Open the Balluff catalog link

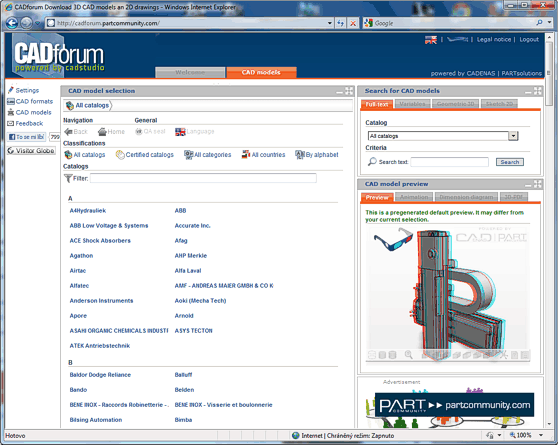pyautogui.click(x=183, y=375)
